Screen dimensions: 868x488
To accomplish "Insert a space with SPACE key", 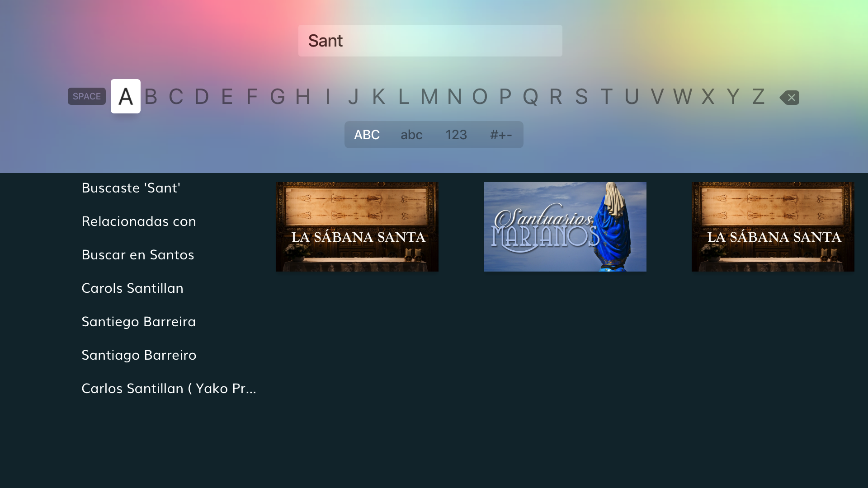I will (87, 96).
